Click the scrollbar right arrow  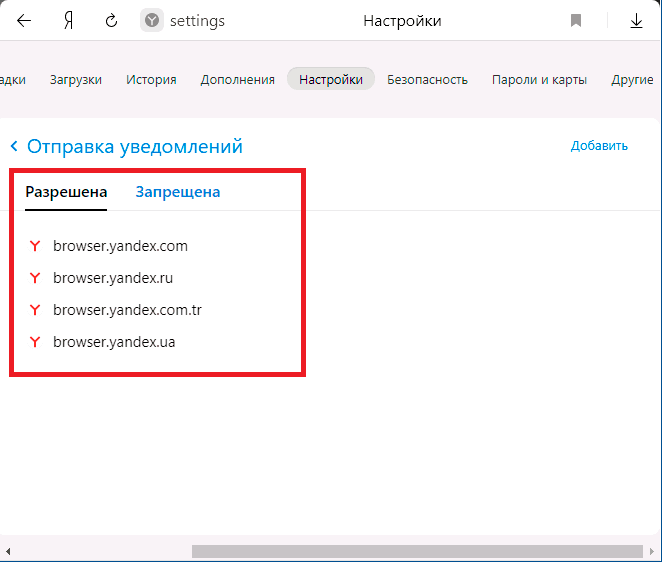coord(652,551)
